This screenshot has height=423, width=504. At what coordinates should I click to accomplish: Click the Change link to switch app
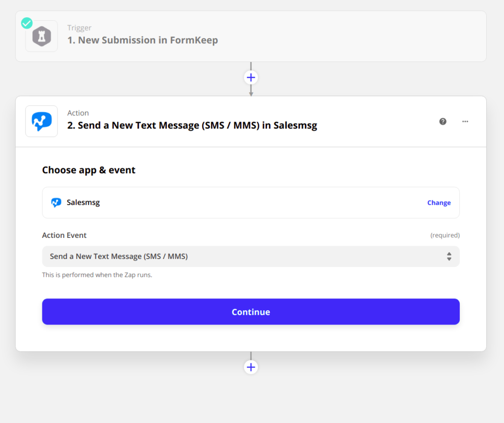click(439, 203)
